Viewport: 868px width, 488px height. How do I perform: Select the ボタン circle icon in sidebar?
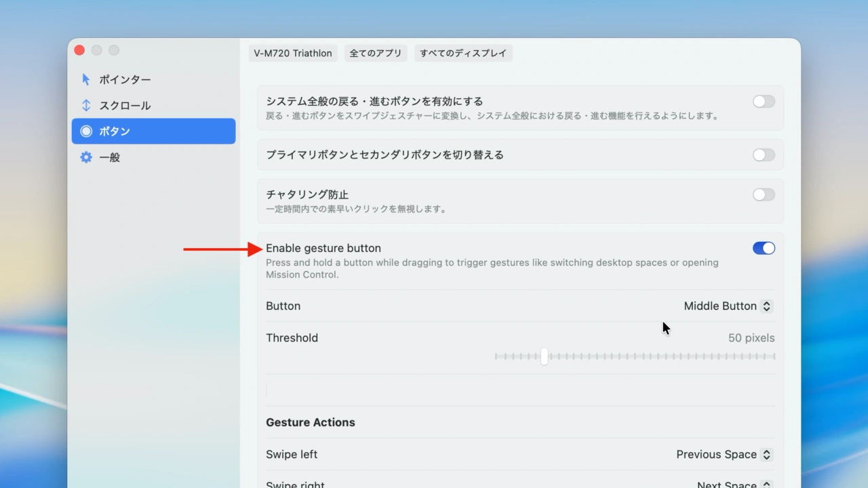86,131
